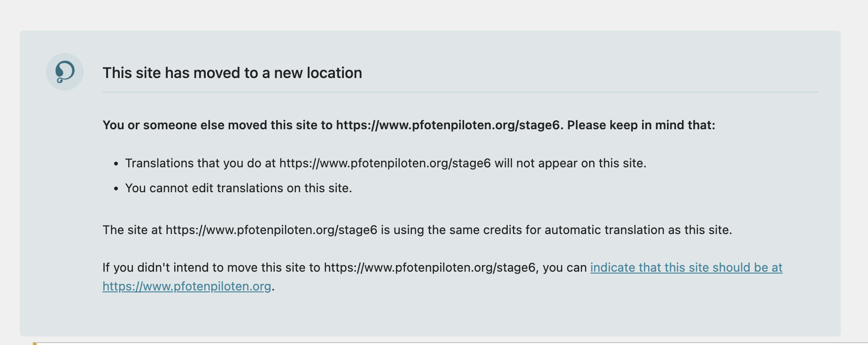Open the https://www.pfotenpiloten.org link text

[x=187, y=286]
